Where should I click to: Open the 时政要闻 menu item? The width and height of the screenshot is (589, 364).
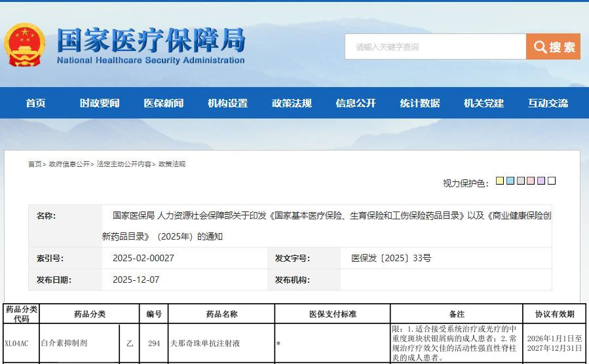(x=100, y=103)
